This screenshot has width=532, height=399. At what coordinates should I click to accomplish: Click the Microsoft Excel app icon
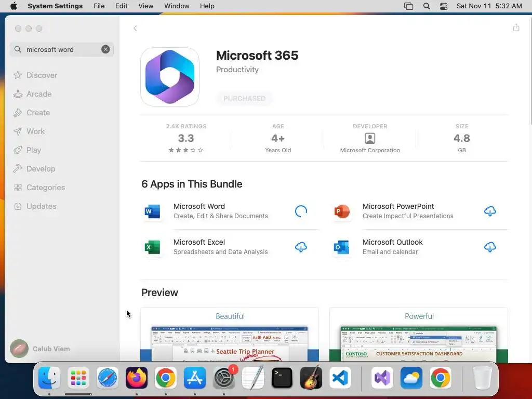tap(152, 247)
